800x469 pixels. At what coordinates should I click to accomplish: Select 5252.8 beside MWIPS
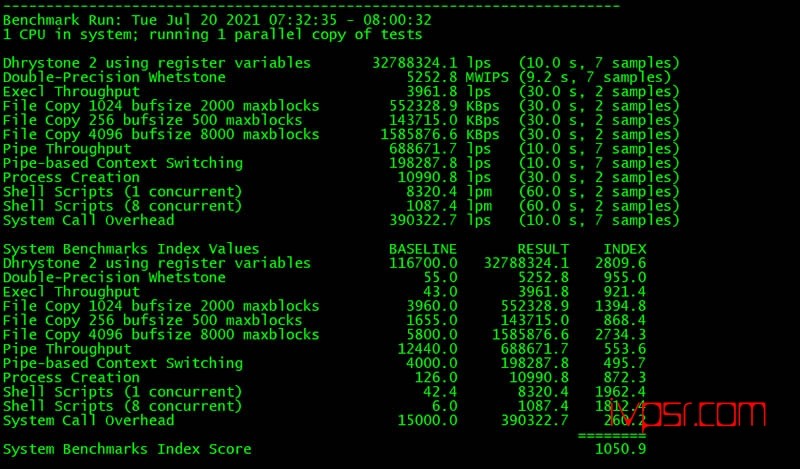432,78
